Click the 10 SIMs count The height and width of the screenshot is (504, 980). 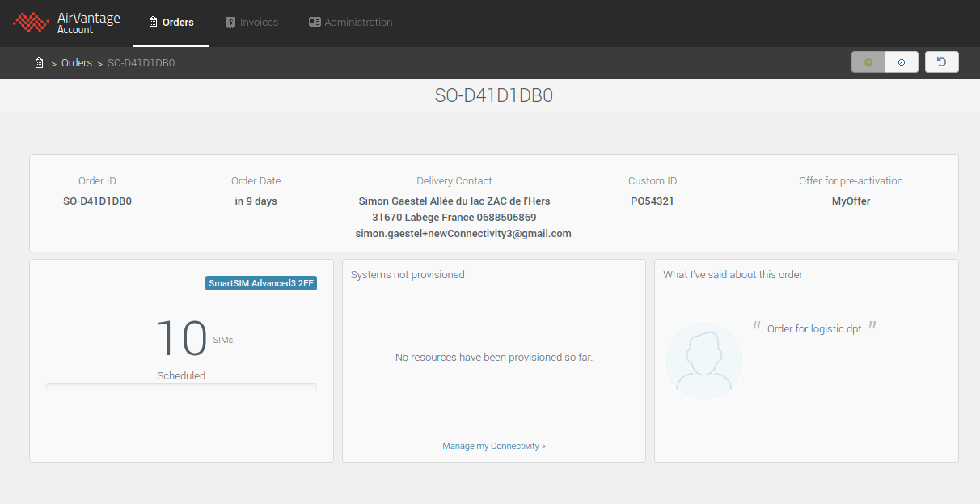pos(182,338)
